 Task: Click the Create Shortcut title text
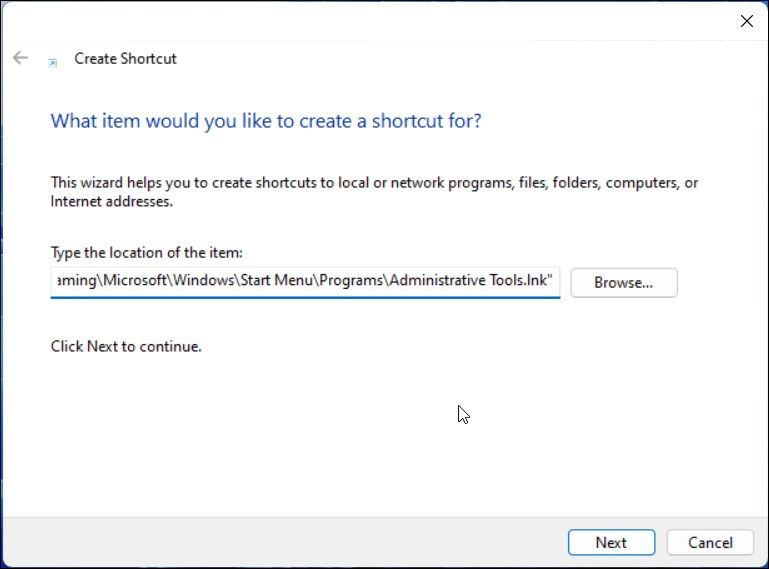click(125, 58)
